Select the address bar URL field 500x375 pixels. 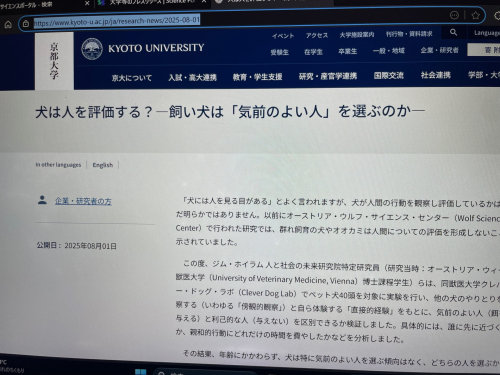tap(233, 22)
